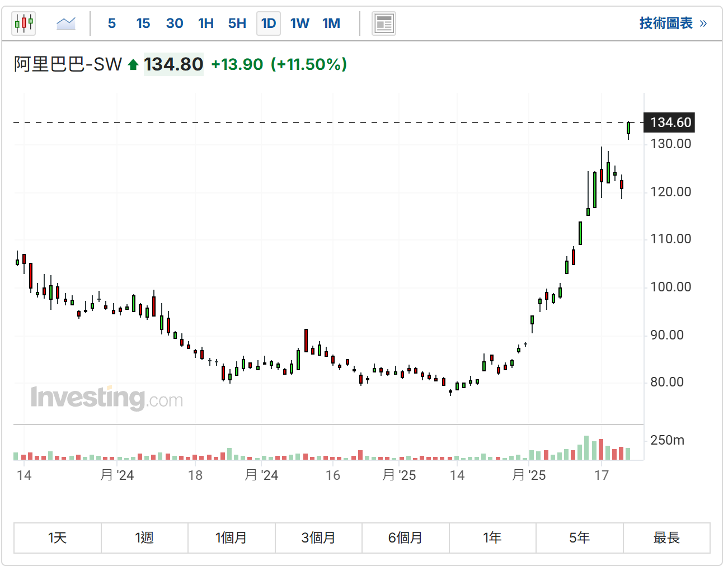
Task: Click the 90.00 price axis label
Action: tap(667, 335)
